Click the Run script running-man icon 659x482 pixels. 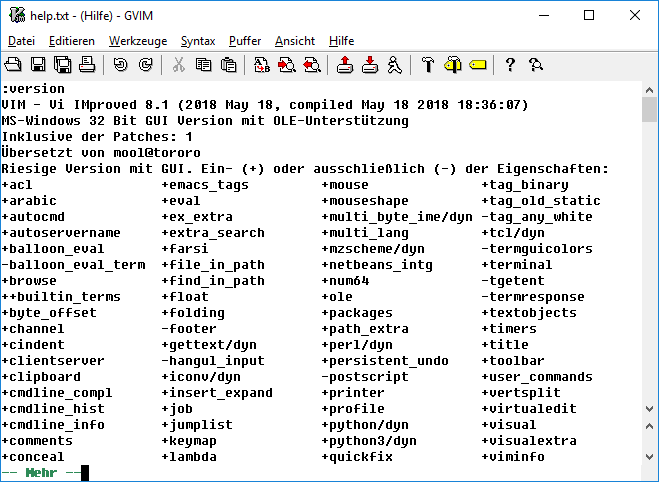click(394, 65)
